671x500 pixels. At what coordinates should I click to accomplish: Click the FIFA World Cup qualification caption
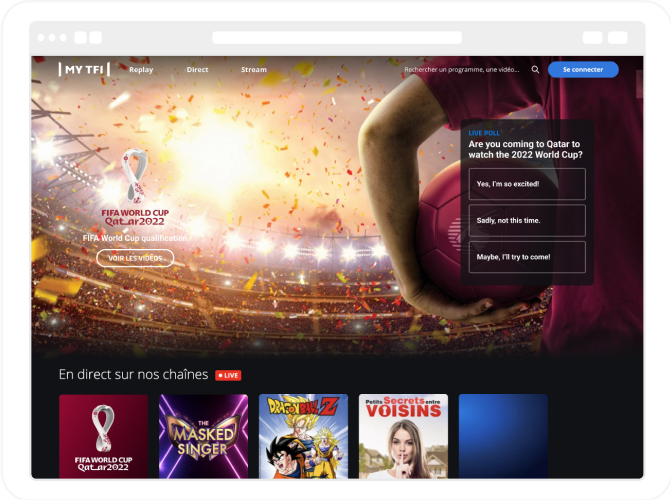pos(135,238)
